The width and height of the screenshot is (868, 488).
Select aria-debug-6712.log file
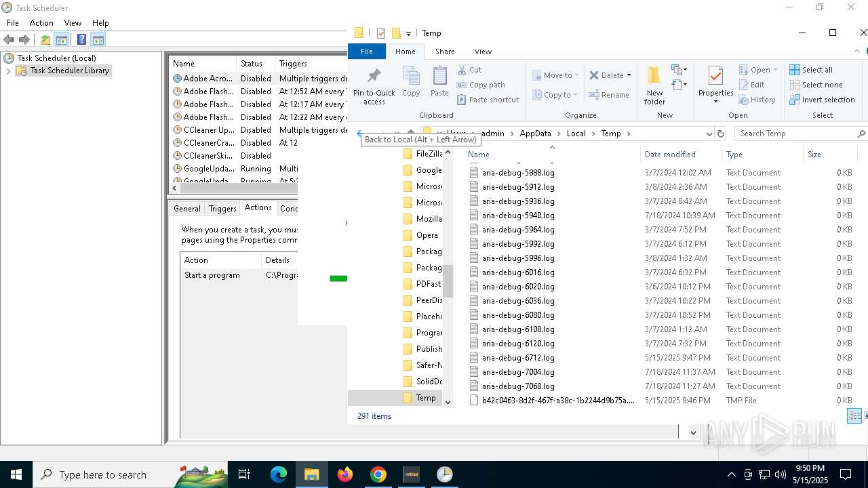tap(518, 358)
